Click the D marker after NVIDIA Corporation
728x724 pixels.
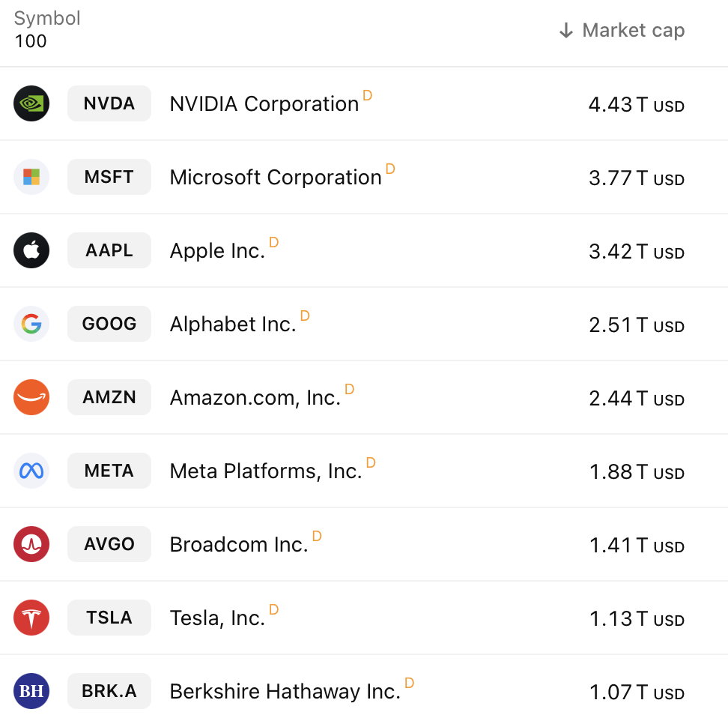367,95
